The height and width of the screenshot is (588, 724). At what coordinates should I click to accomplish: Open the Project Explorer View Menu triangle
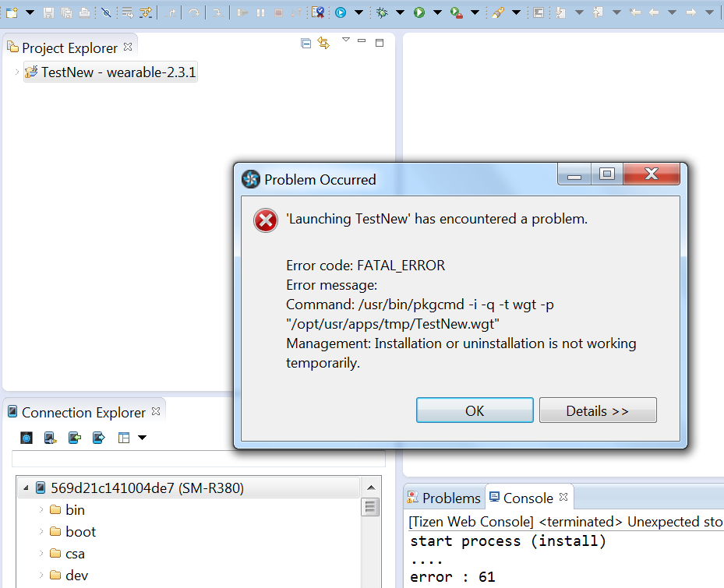pyautogui.click(x=346, y=40)
